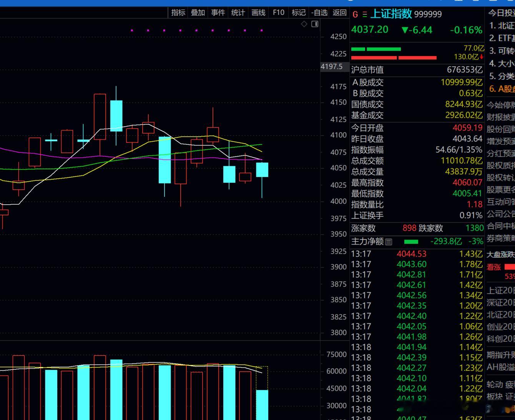The height and width of the screenshot is (420, 515).
Task: Toggle the 标记 mark option
Action: (x=299, y=13)
